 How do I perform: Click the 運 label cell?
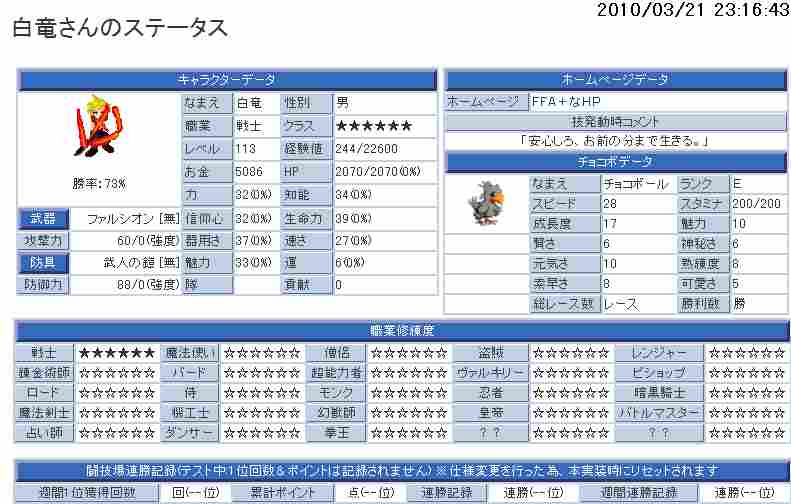pyautogui.click(x=306, y=263)
